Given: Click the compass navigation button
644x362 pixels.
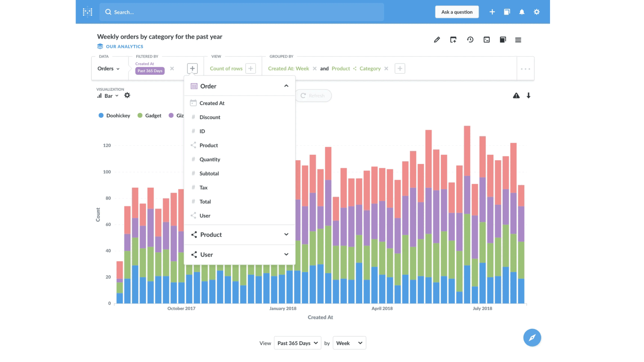Looking at the screenshot, I should (x=532, y=337).
